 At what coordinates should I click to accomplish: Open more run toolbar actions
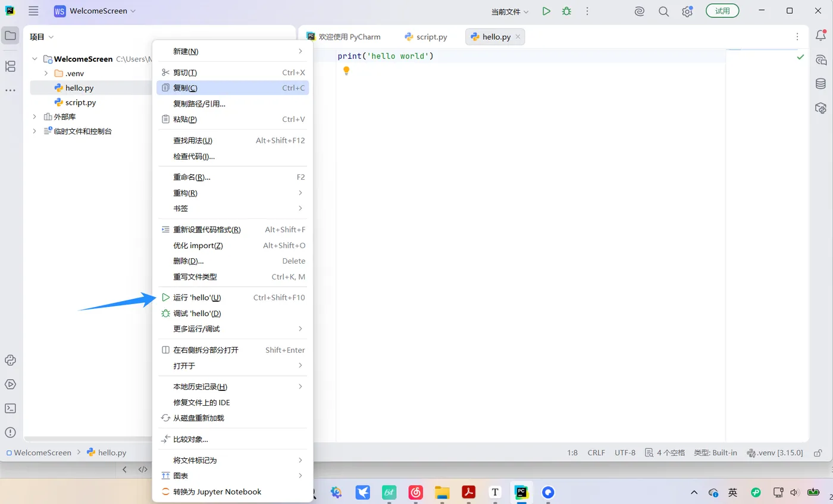click(x=587, y=11)
